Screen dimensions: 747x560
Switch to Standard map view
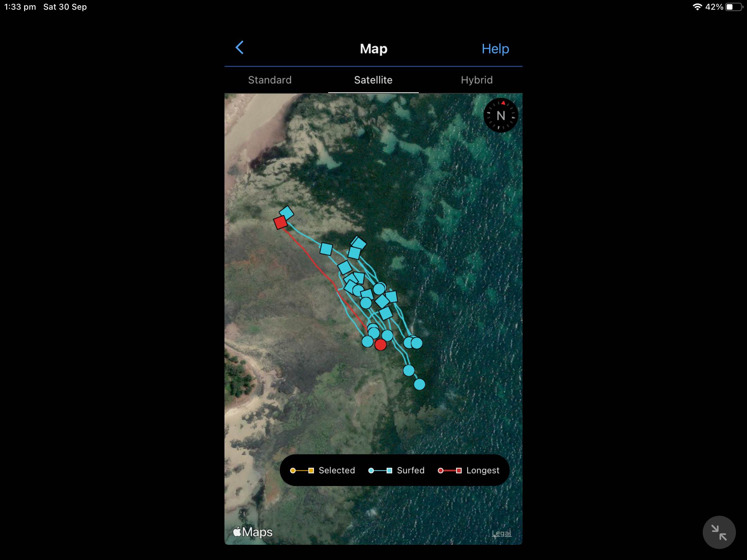point(270,80)
